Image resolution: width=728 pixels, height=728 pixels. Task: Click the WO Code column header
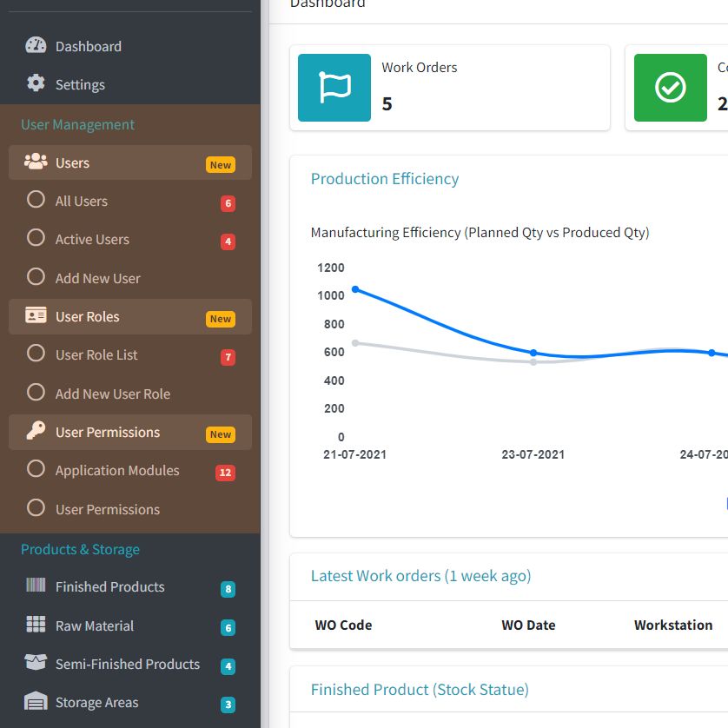coord(343,625)
